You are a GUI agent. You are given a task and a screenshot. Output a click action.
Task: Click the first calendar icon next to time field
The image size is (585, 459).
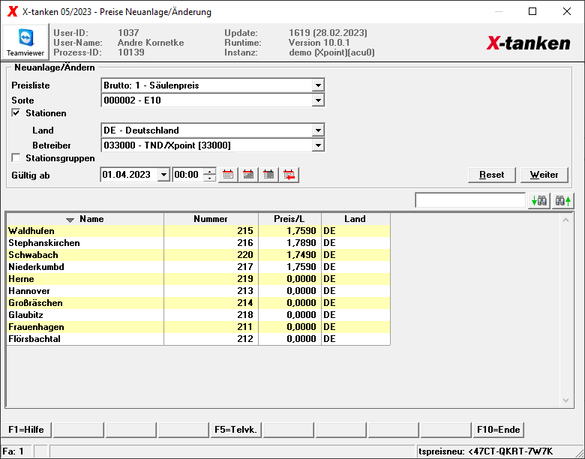(228, 175)
